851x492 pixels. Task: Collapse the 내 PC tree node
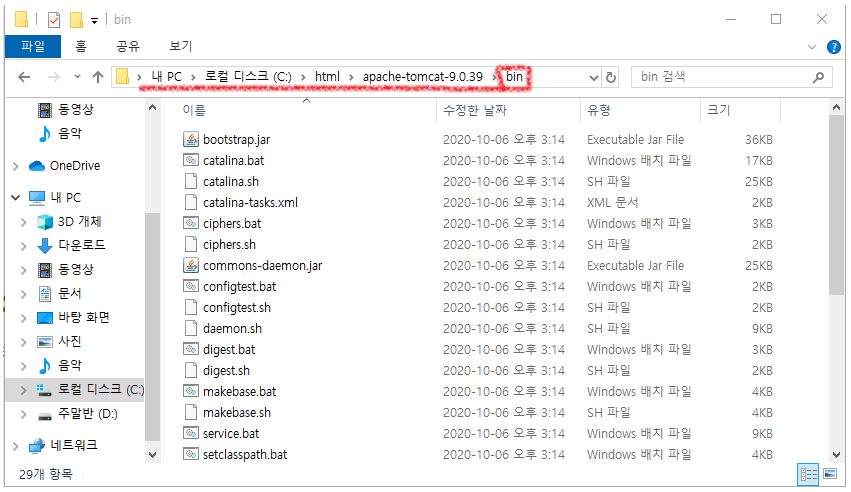point(16,197)
